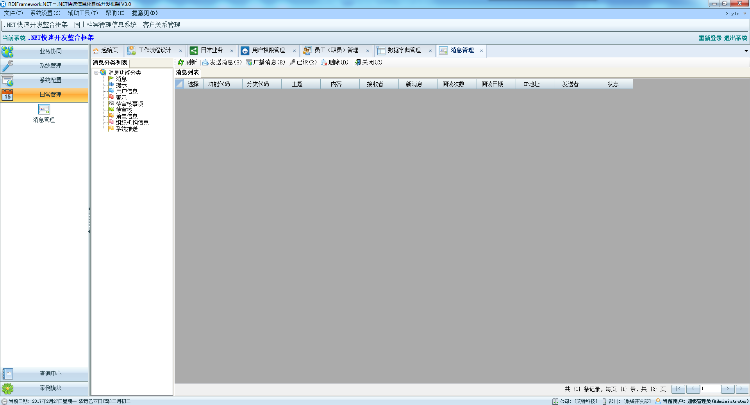This screenshot has width=750, height=405.
Task: Open the third menu bar item with (T) shortcut
Action: (x=83, y=13)
